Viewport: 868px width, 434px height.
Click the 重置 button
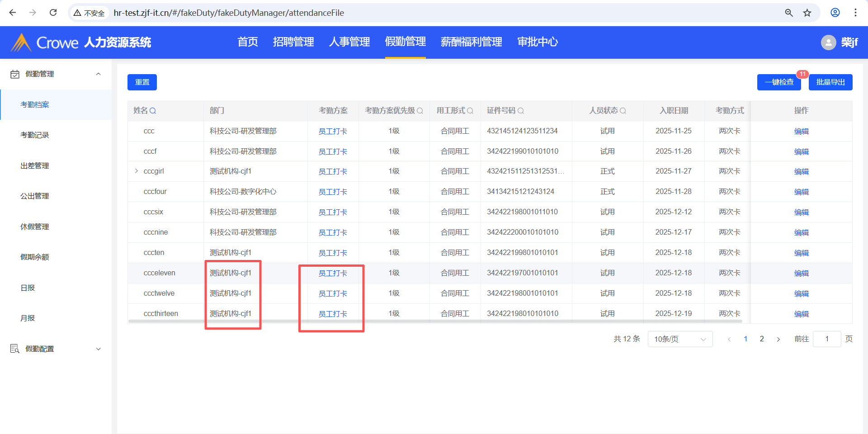click(142, 82)
